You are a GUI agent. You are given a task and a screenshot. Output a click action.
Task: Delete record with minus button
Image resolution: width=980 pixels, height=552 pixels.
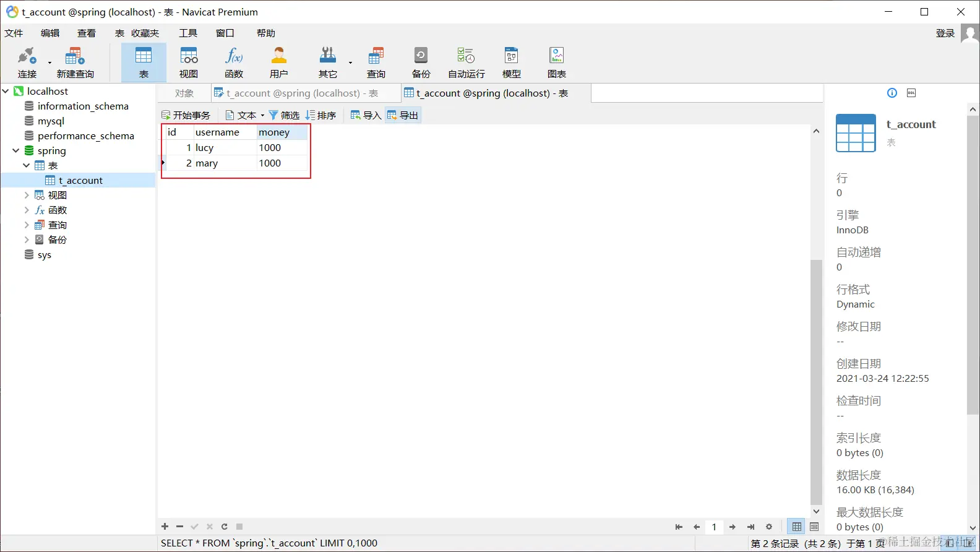point(179,527)
